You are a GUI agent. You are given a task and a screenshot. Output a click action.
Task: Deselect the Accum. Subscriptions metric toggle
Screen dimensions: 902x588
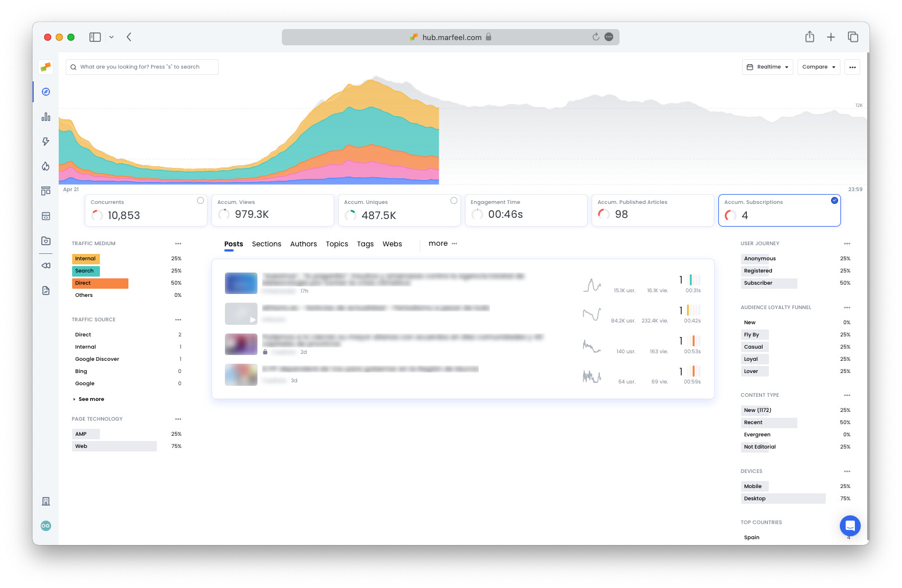(x=835, y=200)
